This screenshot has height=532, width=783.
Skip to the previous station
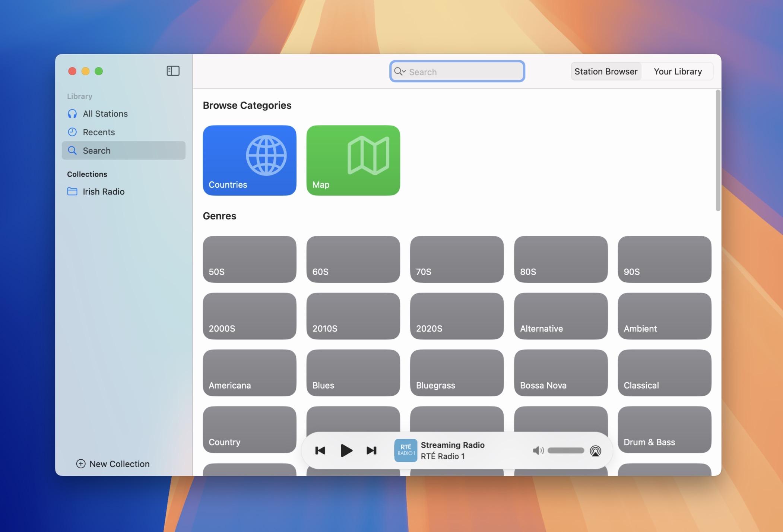320,450
